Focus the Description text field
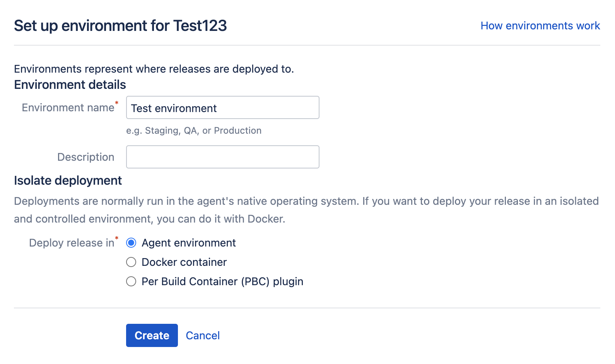This screenshot has width=615, height=364. 222,157
